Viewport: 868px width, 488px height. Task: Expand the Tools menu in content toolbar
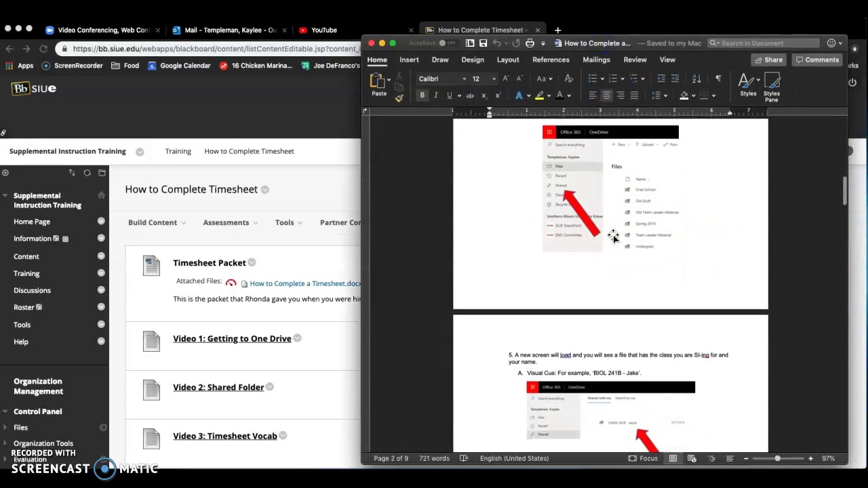tap(289, 222)
